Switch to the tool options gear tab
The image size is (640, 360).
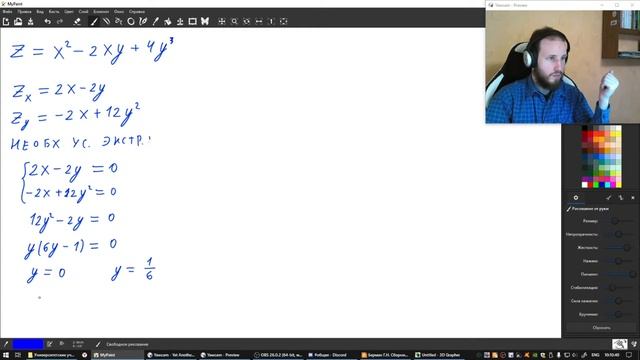576,198
